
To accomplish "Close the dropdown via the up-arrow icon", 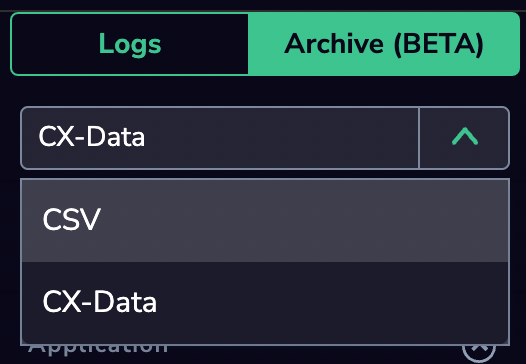I will (x=465, y=138).
